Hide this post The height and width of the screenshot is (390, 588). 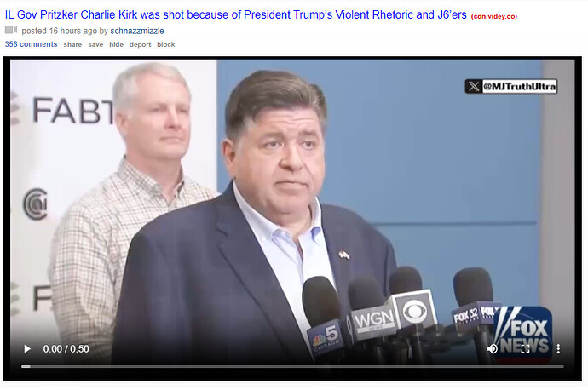coord(116,44)
